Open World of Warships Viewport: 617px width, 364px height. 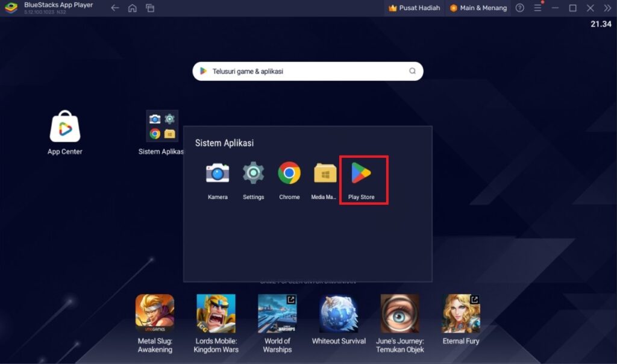277,313
